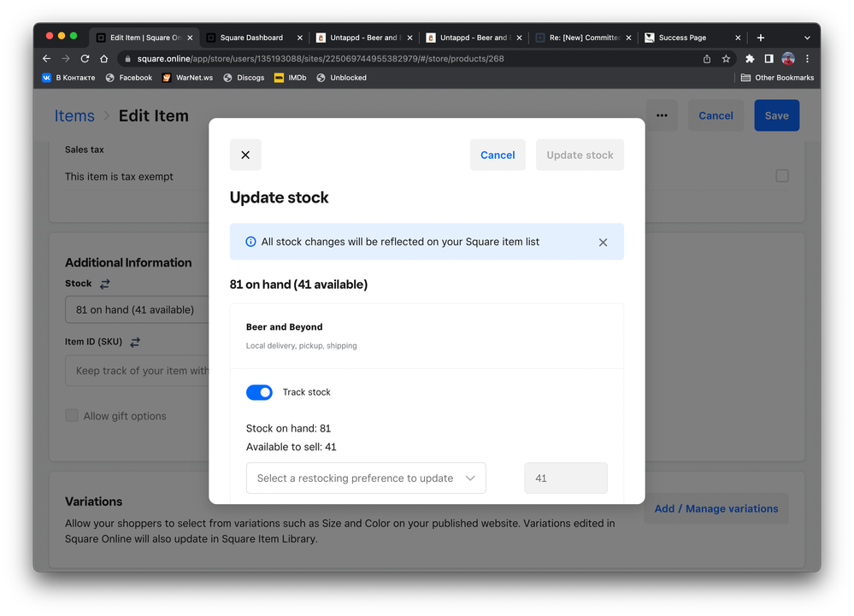The width and height of the screenshot is (854, 616).
Task: Close the Update stock dialog via X
Action: [245, 155]
